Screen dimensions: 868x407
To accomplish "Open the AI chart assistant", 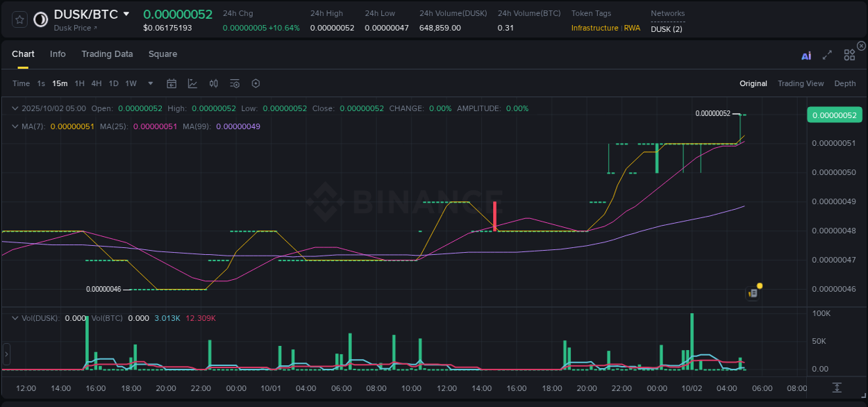I will click(x=806, y=54).
